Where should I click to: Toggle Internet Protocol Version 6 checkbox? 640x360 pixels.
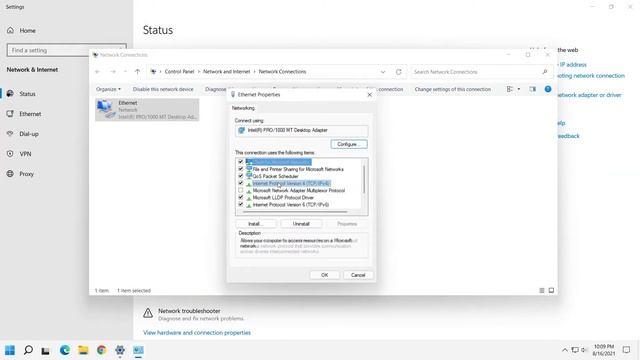coord(241,204)
